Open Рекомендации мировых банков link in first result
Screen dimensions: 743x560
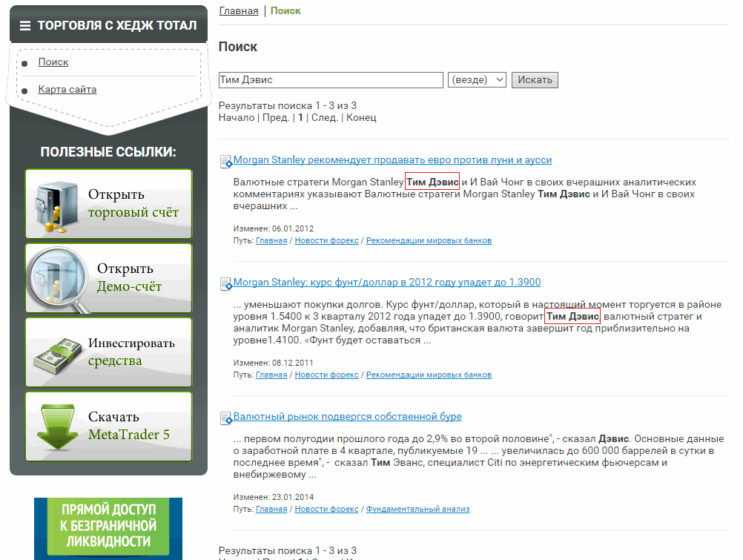[429, 240]
